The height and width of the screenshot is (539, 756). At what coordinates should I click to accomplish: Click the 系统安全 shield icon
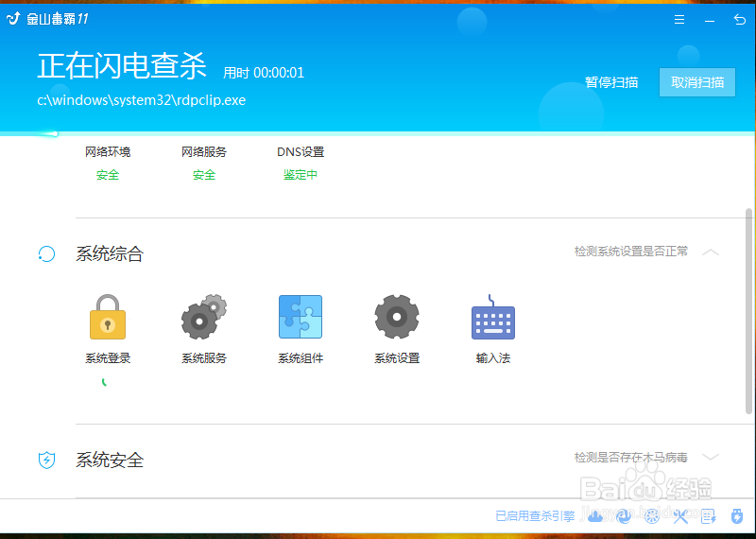click(46, 460)
